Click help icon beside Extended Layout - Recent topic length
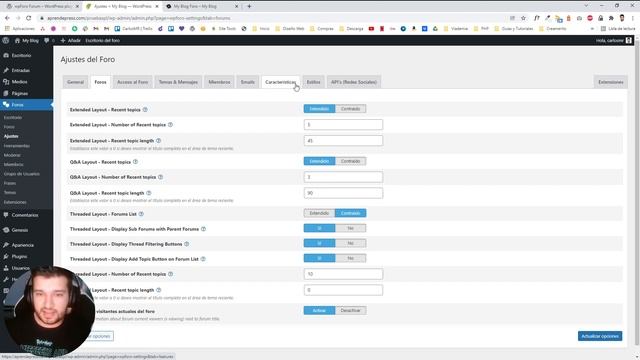The width and height of the screenshot is (640, 360). pos(158,140)
